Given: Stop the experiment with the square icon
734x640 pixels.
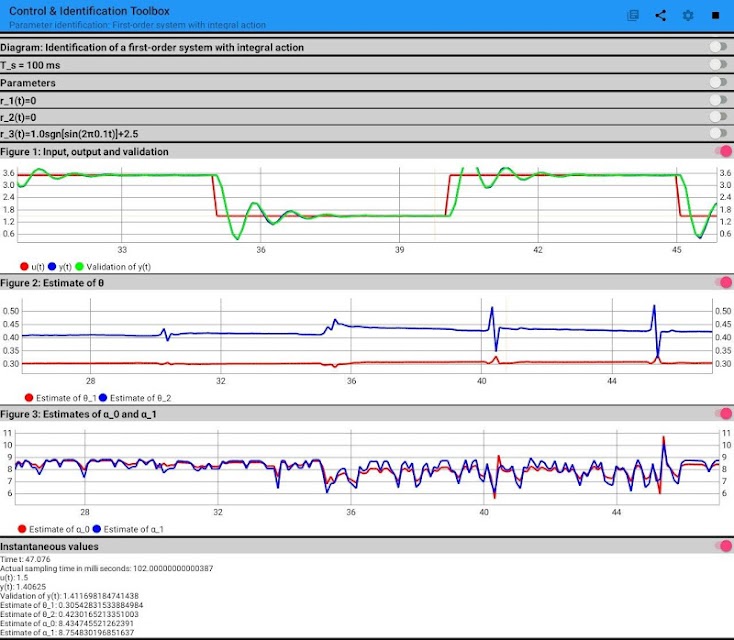Looking at the screenshot, I should coord(715,15).
